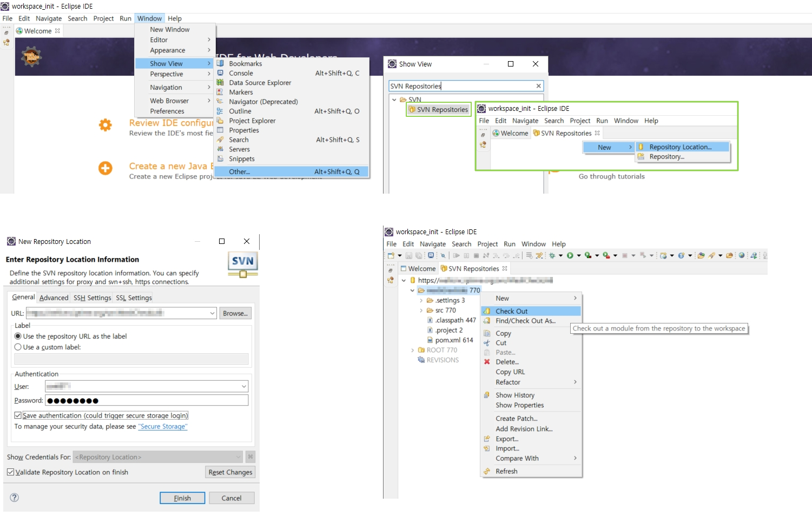Open the web browser globe toolbar icon
Screen dimensions: 812x516
click(742, 255)
